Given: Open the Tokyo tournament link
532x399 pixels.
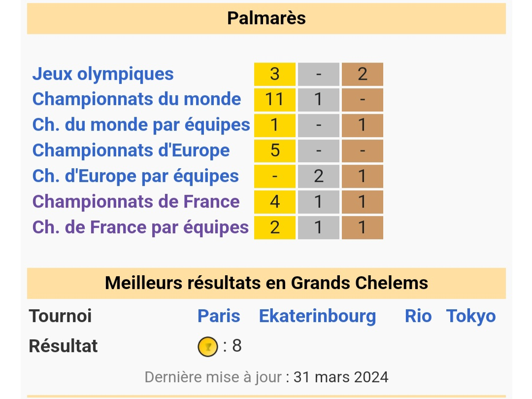Looking at the screenshot, I should pyautogui.click(x=471, y=316).
